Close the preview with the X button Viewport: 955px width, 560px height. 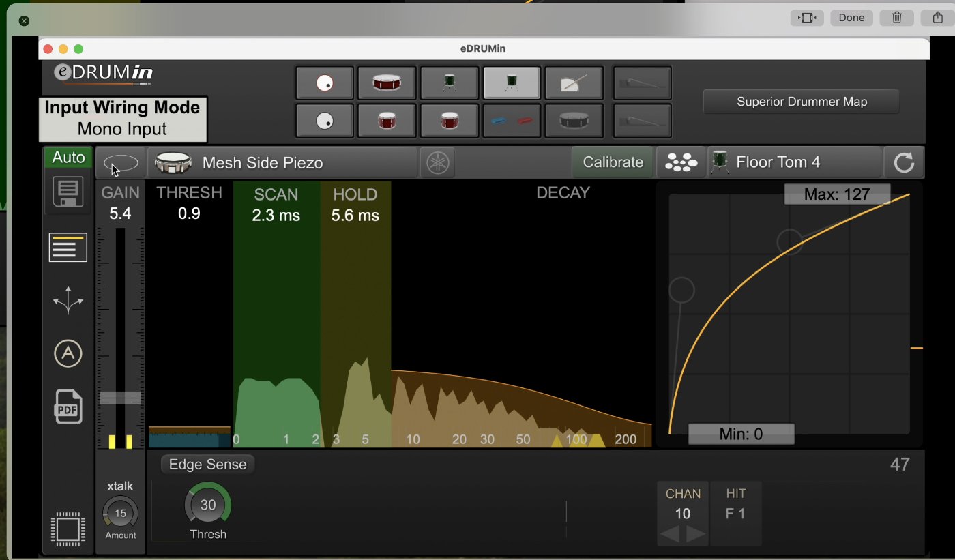pyautogui.click(x=24, y=21)
